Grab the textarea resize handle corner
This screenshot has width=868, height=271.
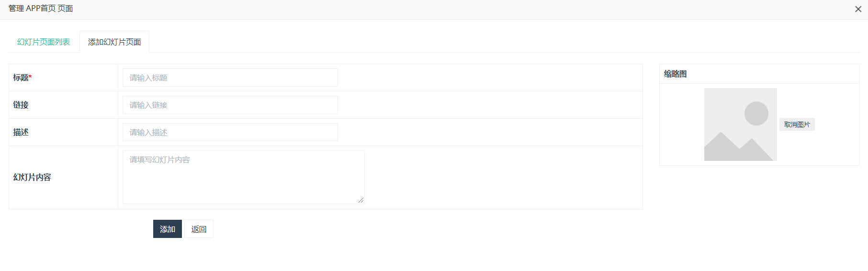click(x=361, y=200)
